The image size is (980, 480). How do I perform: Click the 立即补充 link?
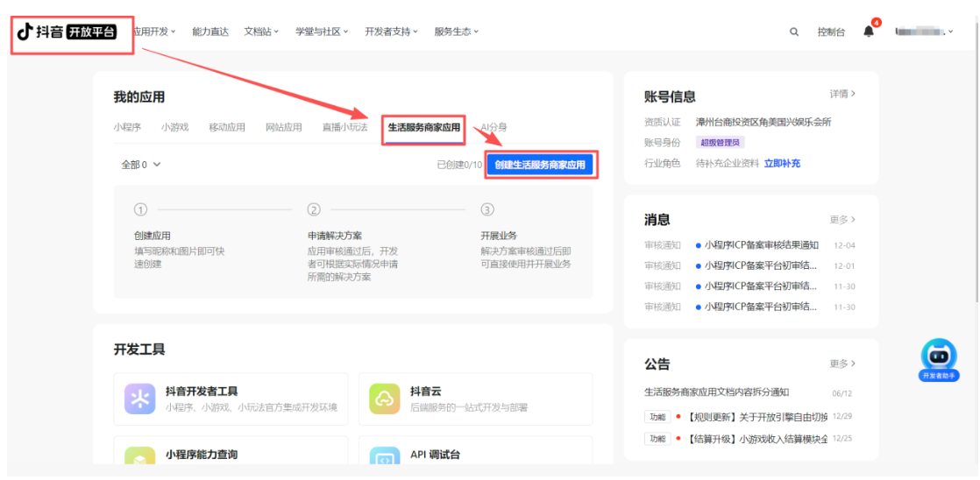[x=782, y=164]
